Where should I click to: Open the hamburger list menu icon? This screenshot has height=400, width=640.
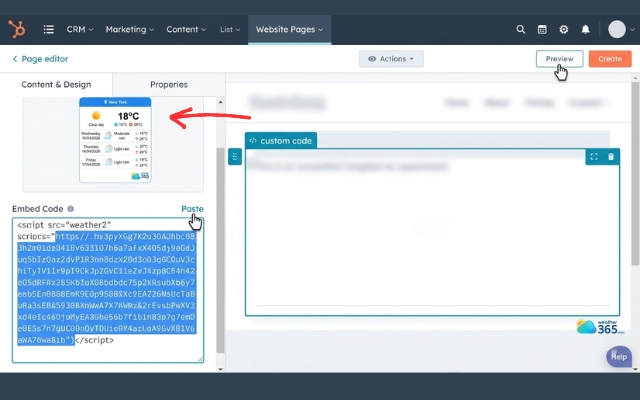(x=49, y=29)
